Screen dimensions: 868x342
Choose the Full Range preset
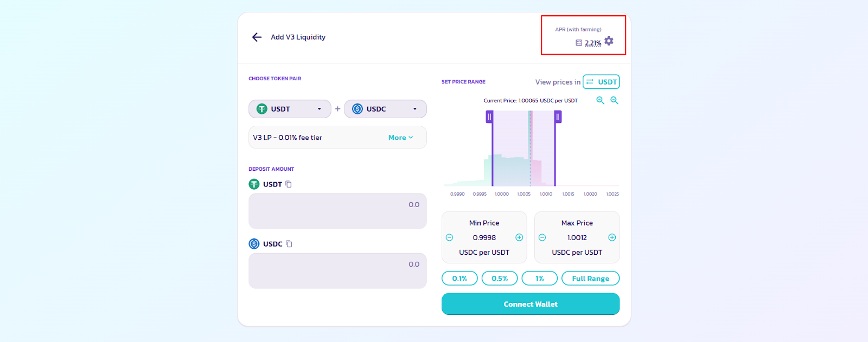(590, 279)
